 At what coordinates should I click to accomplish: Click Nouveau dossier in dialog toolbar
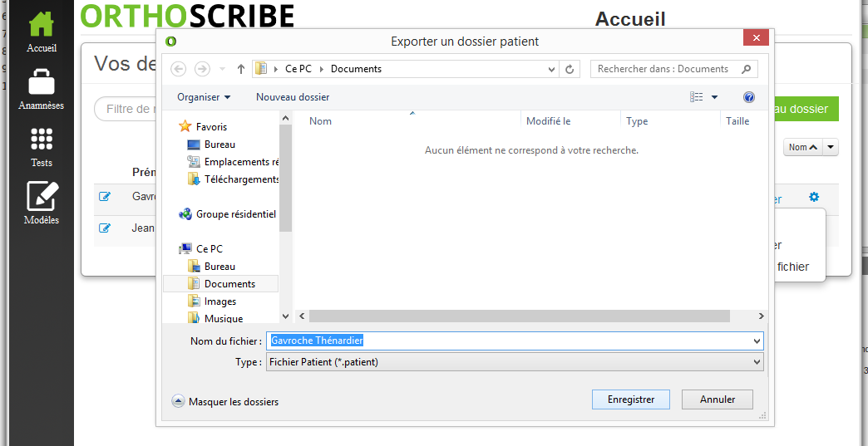(293, 97)
